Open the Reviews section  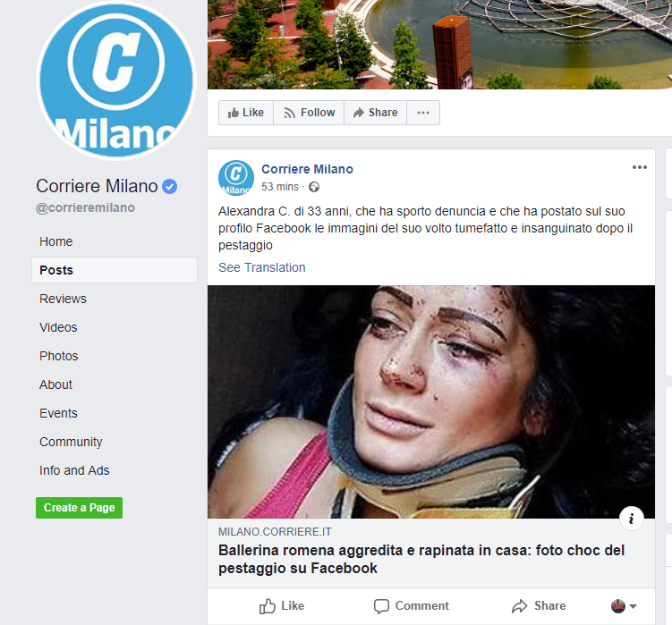coord(63,299)
